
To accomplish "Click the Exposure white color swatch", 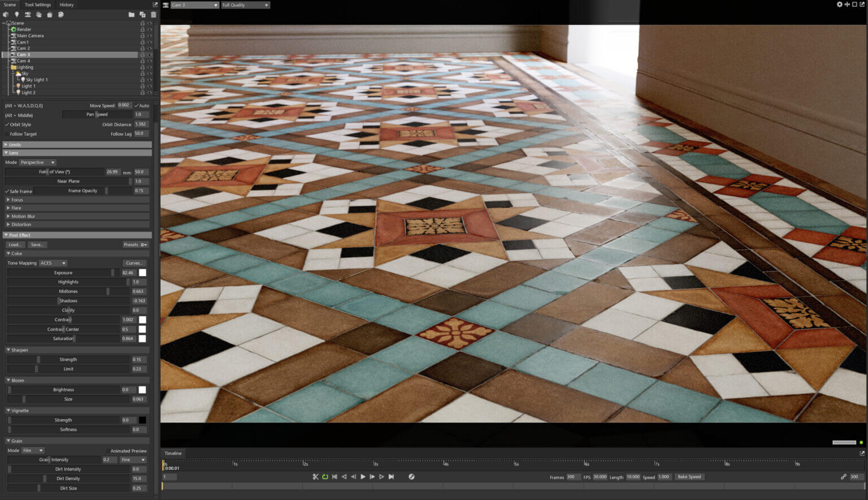I will (x=142, y=273).
